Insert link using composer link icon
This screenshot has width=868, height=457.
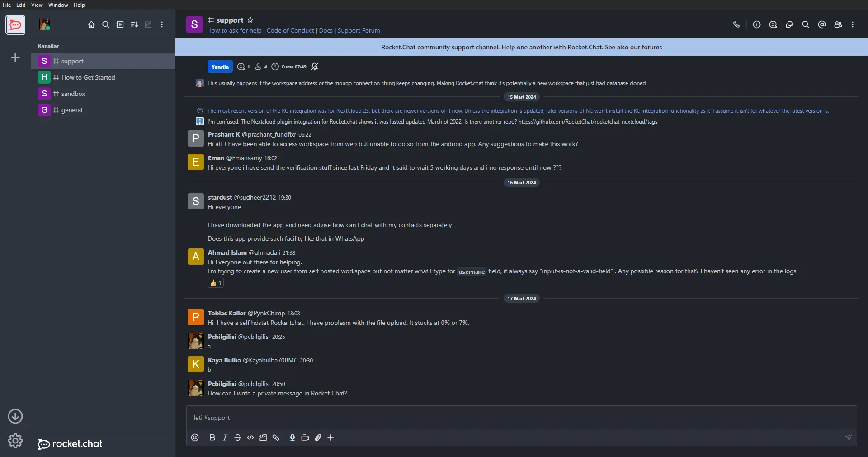click(276, 438)
